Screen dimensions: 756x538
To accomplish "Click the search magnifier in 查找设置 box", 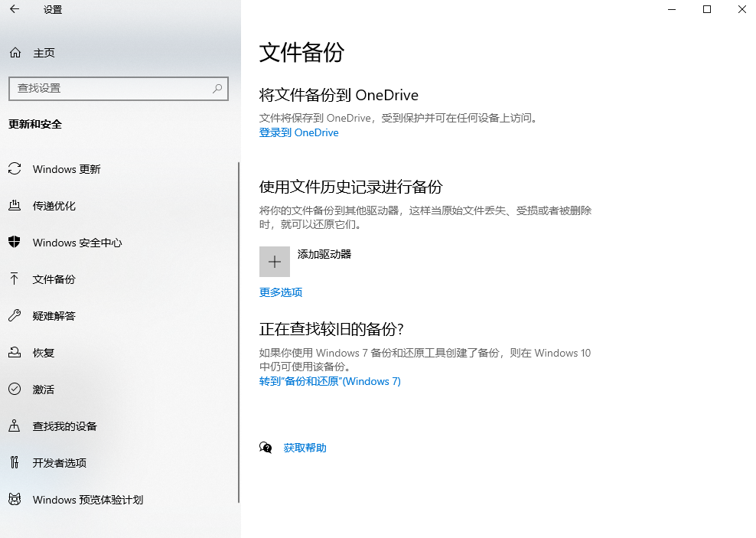I will (217, 88).
